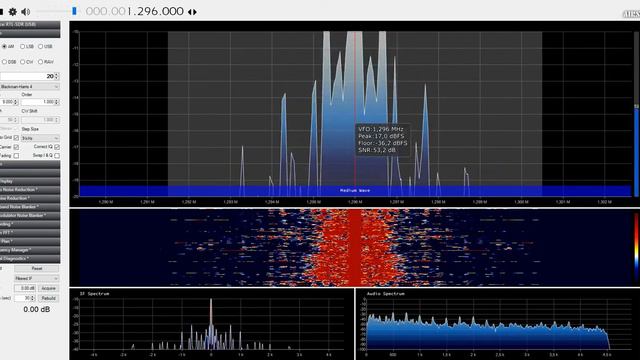Click the large 0.00 dB readout
The height and width of the screenshot is (360, 640).
click(37, 309)
